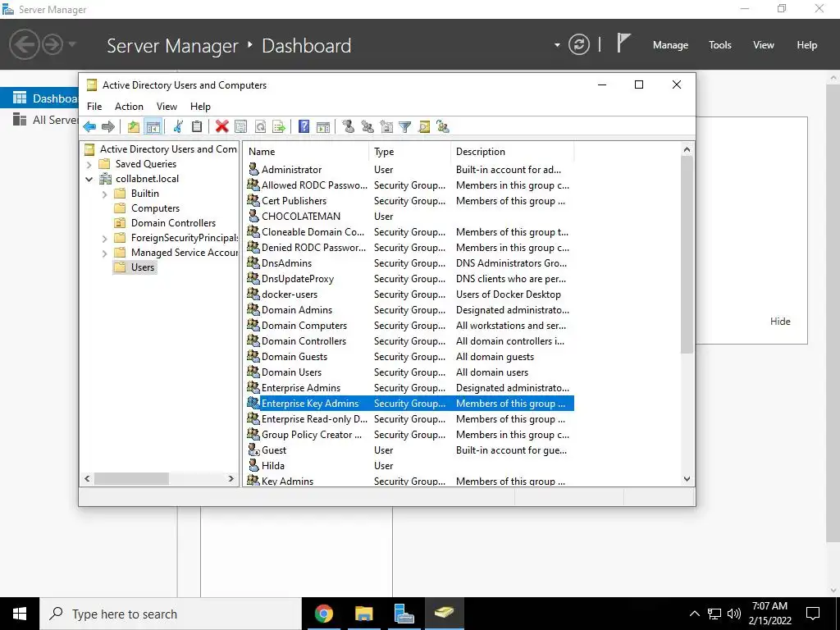
Task: Open Google Chrome from the taskbar
Action: tap(323, 614)
